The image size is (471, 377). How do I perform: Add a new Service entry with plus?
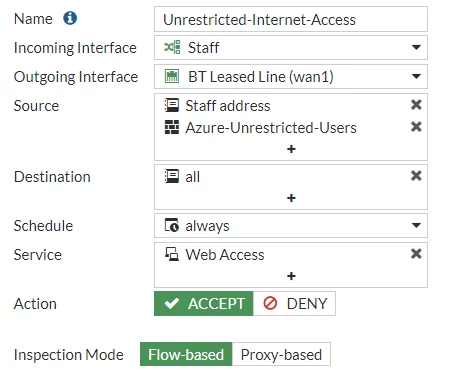point(291,276)
